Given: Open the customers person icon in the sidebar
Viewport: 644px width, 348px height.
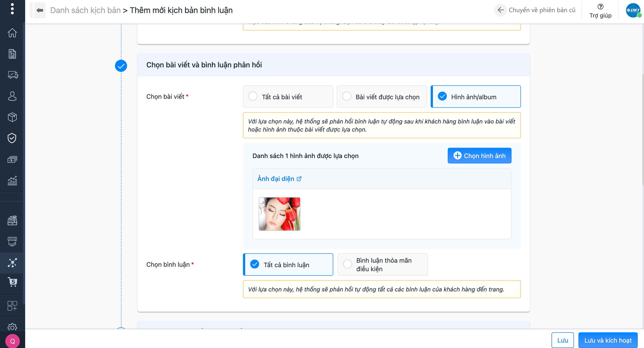Looking at the screenshot, I should coord(12,96).
